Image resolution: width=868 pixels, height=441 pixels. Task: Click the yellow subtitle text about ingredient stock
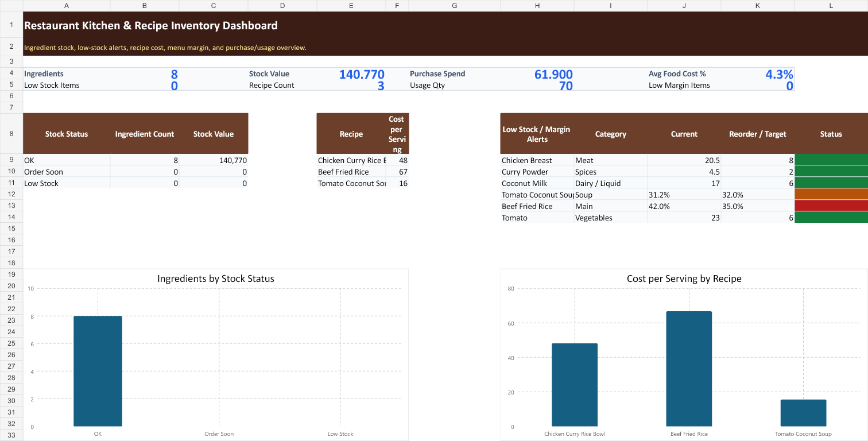point(165,48)
